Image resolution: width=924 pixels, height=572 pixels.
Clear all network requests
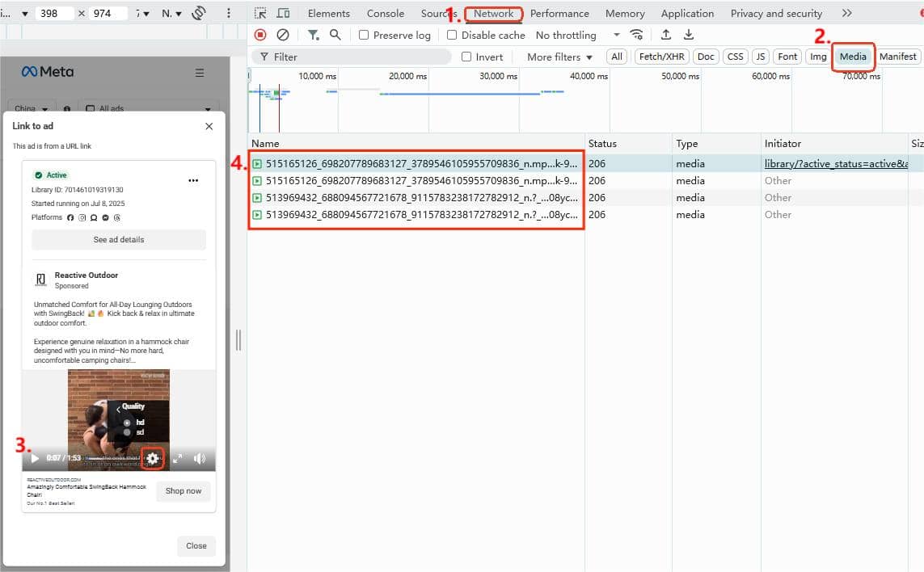coord(282,35)
